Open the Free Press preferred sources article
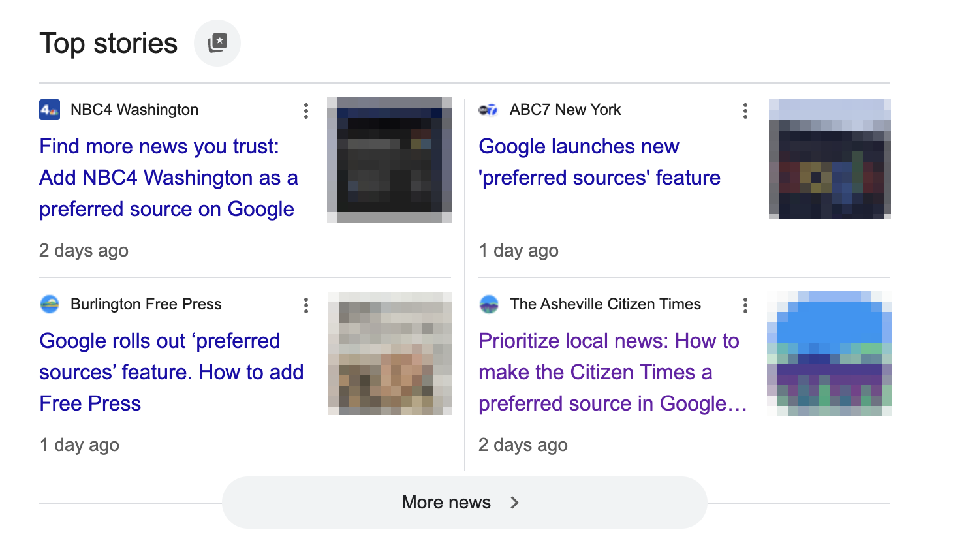 [172, 372]
